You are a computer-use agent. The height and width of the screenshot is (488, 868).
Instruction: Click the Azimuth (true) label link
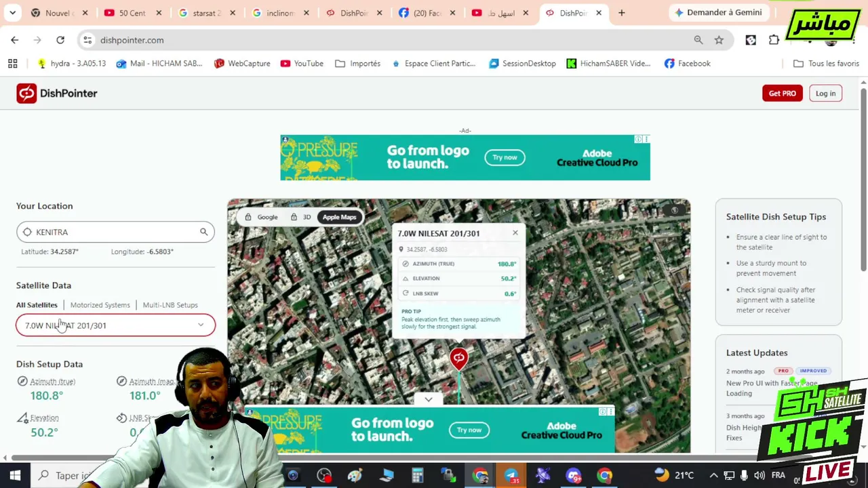tap(53, 382)
